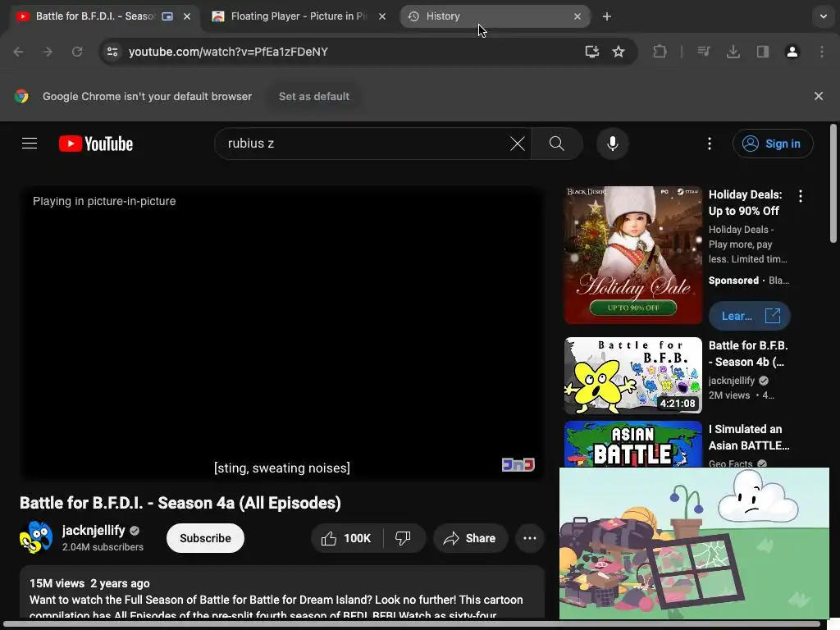The image size is (840, 630).
Task: Open Chrome profile avatar
Action: [792, 52]
